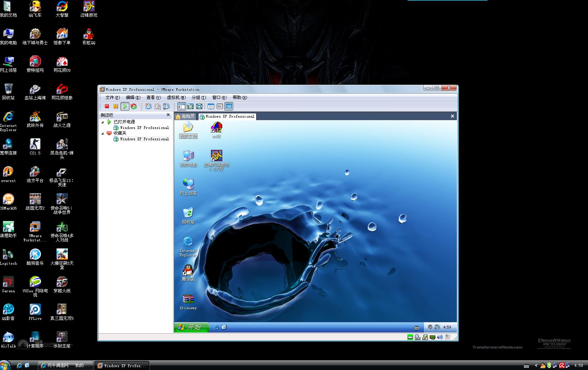Select Windows XP Professional under 已打开电源
Viewport: 588px width, 370px height.
[x=141, y=128]
